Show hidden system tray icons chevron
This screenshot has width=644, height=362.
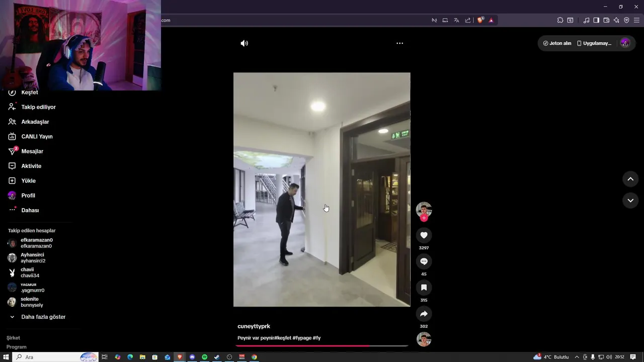tap(577, 357)
